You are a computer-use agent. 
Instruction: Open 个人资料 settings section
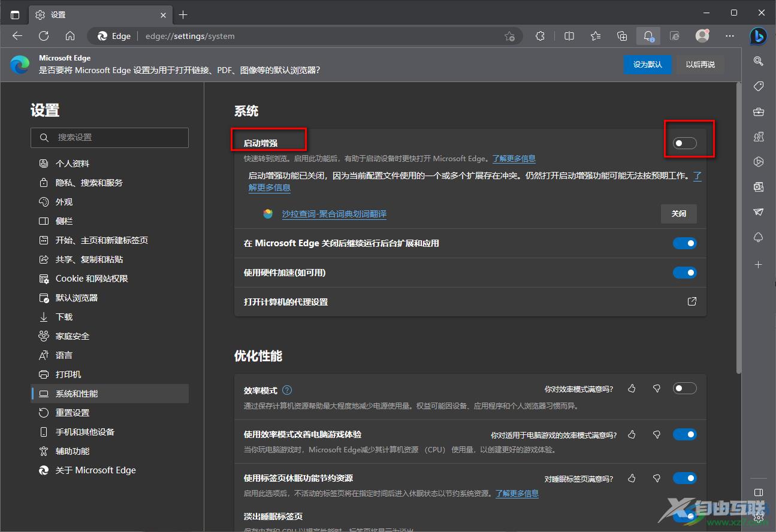coord(110,164)
